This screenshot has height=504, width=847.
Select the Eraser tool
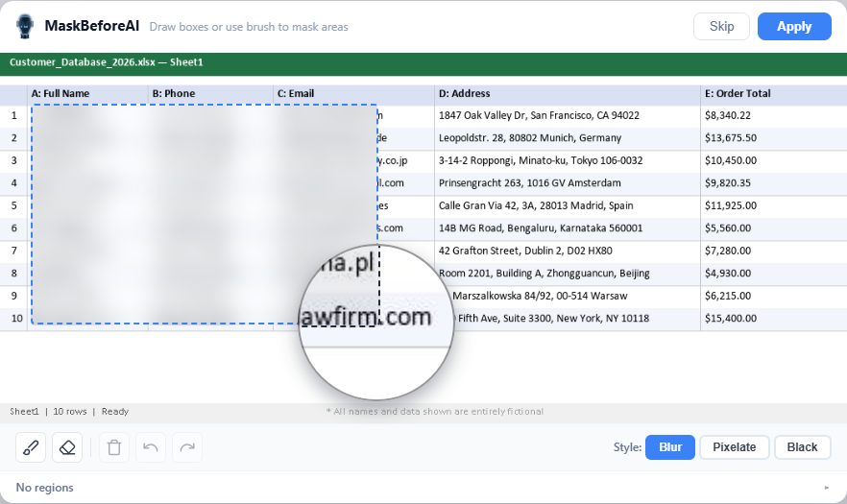(66, 447)
